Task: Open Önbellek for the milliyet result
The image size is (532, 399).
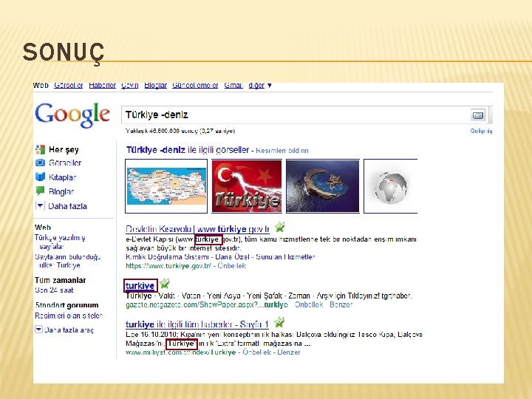Action: point(257,352)
